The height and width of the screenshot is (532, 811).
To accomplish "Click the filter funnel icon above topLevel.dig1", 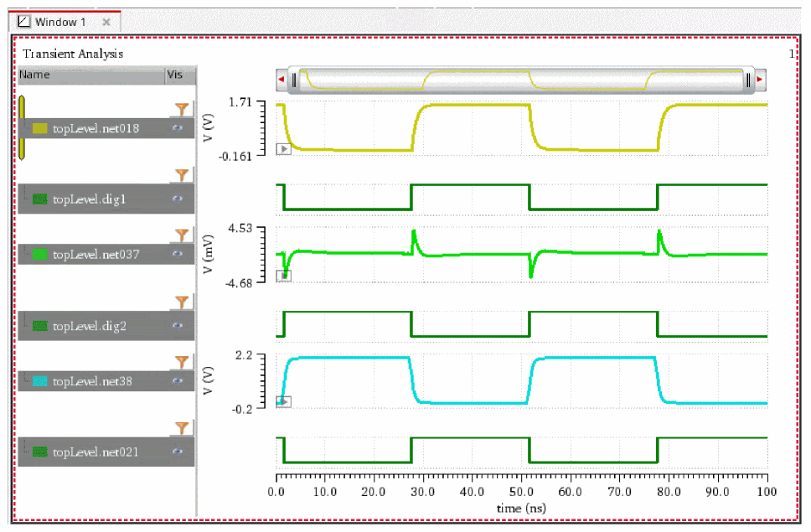I will pyautogui.click(x=182, y=175).
